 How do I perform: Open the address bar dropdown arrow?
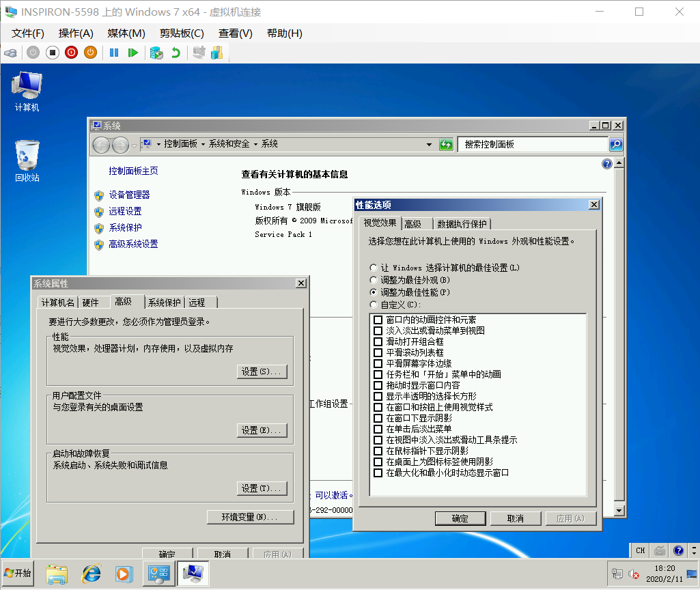pyautogui.click(x=429, y=145)
